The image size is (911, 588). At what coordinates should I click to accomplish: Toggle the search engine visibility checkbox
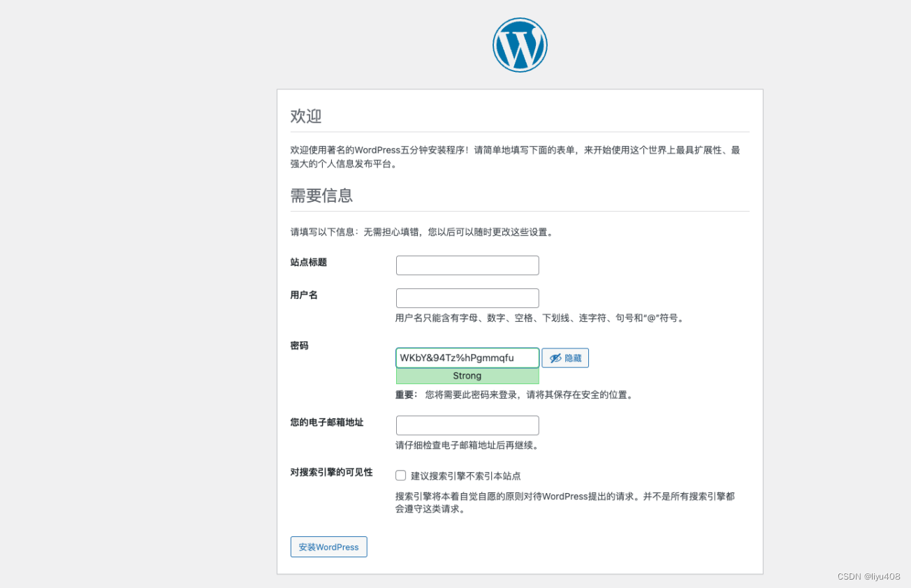coord(400,475)
